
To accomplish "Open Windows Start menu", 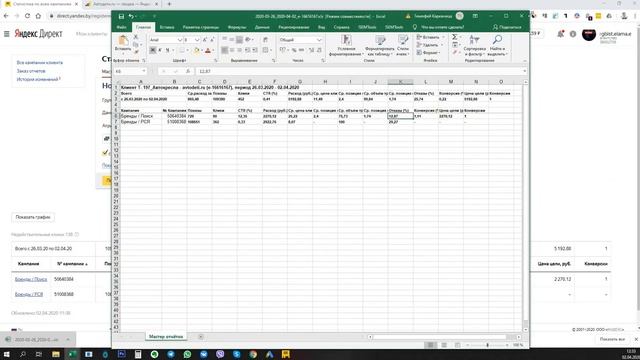I will click(7, 354).
